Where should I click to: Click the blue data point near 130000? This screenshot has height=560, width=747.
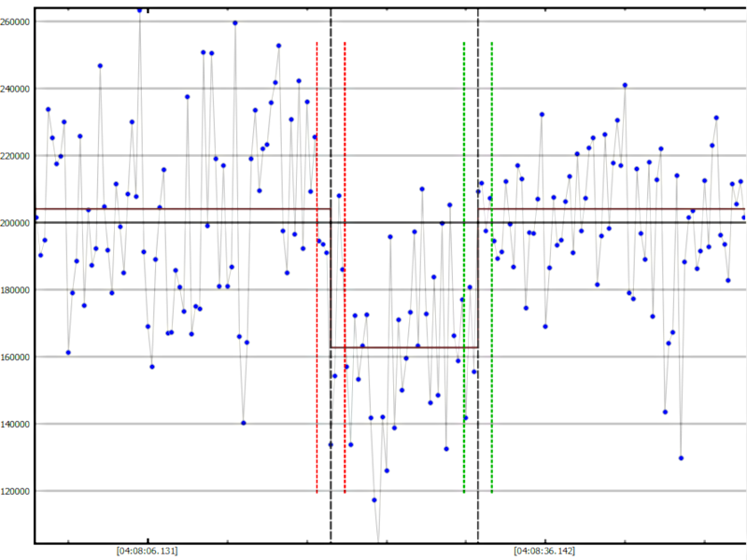681,458
